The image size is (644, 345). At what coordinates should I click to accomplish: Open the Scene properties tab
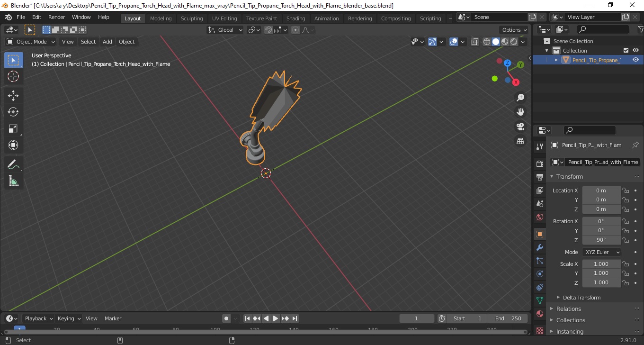539,204
